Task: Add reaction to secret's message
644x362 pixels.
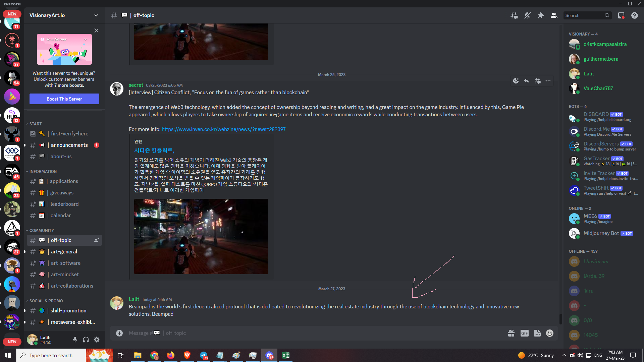Action: [516, 81]
